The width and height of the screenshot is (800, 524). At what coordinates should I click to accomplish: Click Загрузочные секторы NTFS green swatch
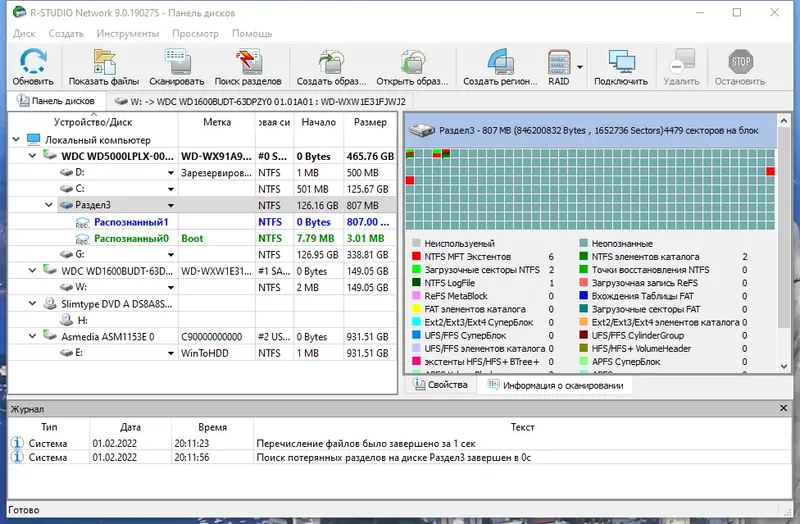416,269
